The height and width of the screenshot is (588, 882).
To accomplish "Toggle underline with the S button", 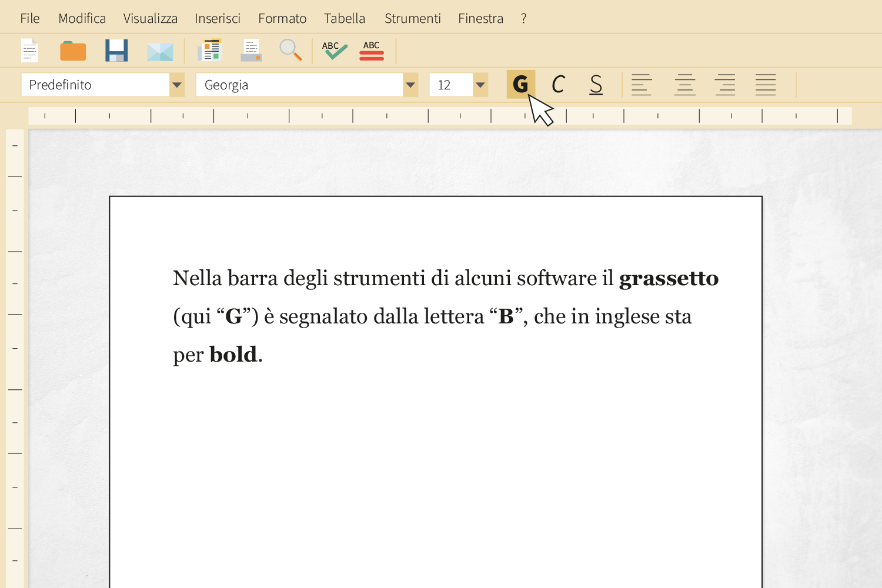I will [596, 85].
